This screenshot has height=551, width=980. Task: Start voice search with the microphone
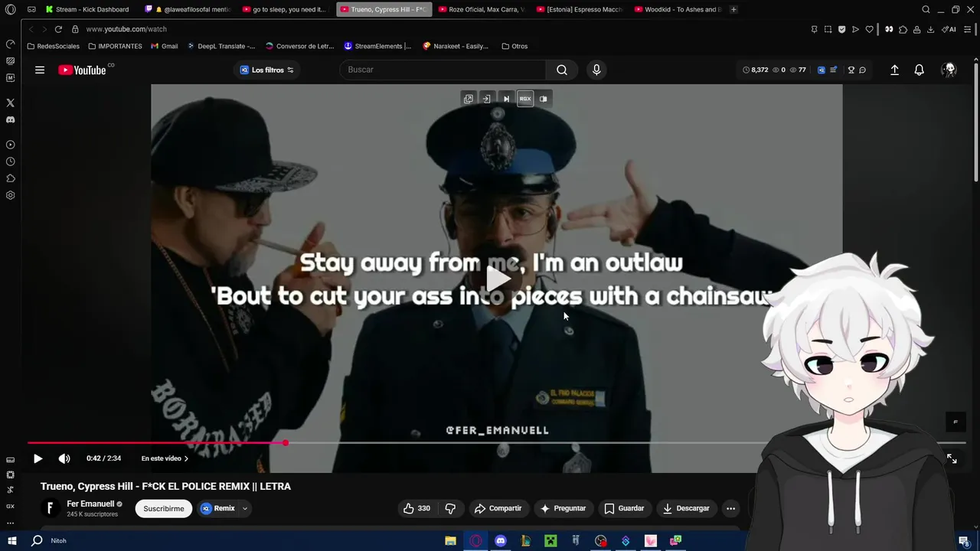coord(596,70)
